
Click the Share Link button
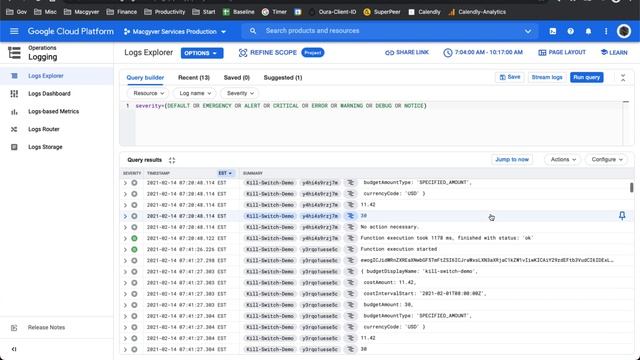[407, 52]
